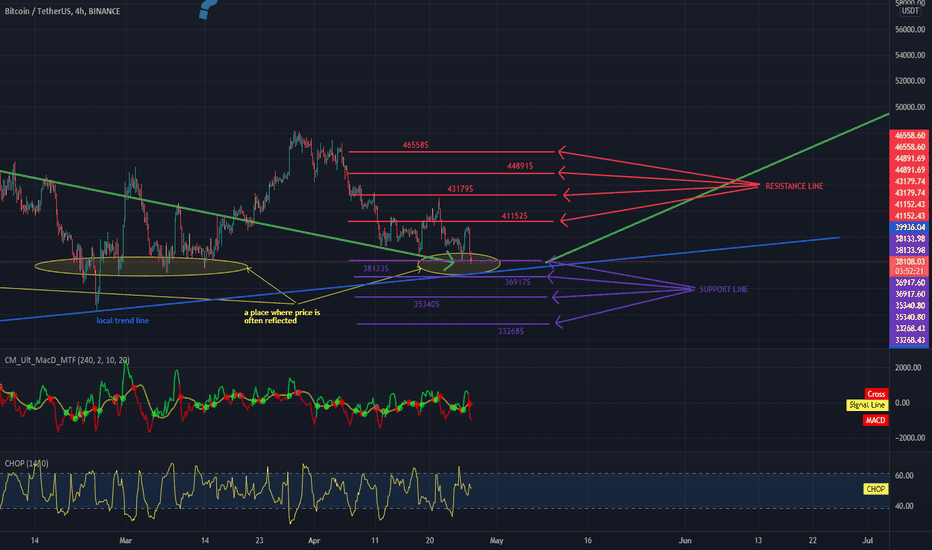Image resolution: width=932 pixels, height=550 pixels.
Task: Click the -2000.00 MACD scale value
Action: 909,438
